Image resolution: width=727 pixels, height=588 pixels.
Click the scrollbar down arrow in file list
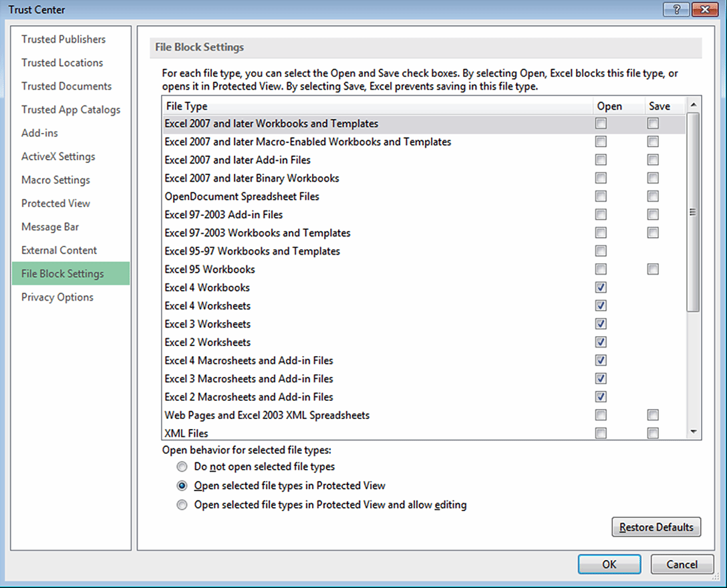(694, 432)
